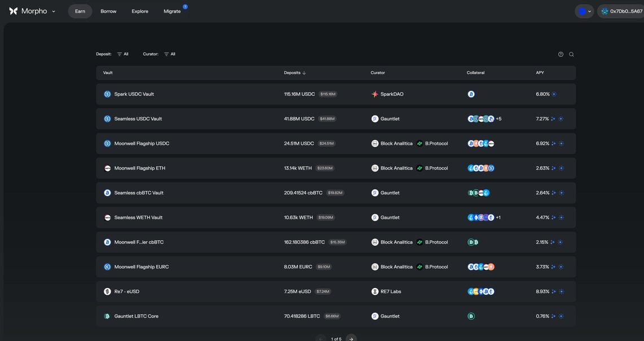
Task: Open the Moonwell Flagship EURC row
Action: pos(336,266)
